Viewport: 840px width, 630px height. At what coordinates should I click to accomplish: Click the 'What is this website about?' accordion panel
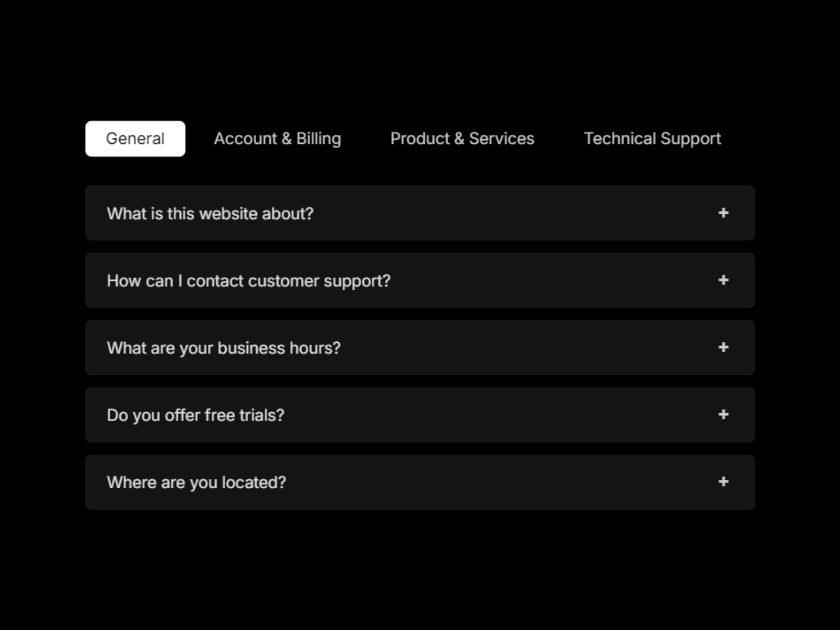[x=420, y=213]
